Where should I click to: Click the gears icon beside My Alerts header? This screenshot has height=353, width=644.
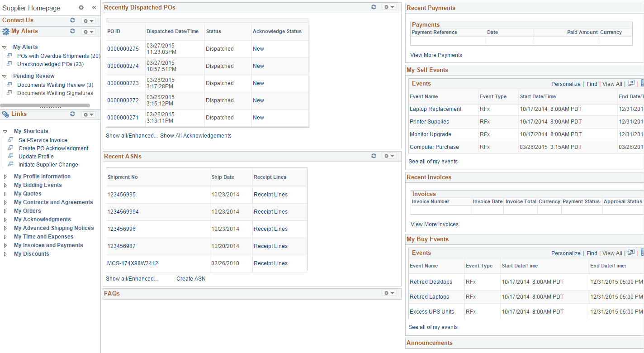pyautogui.click(x=6, y=31)
